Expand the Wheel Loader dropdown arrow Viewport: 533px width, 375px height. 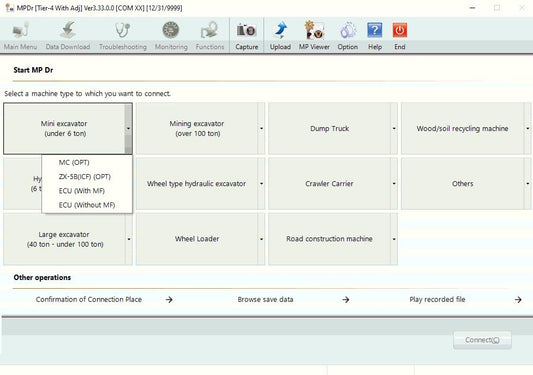click(x=261, y=239)
